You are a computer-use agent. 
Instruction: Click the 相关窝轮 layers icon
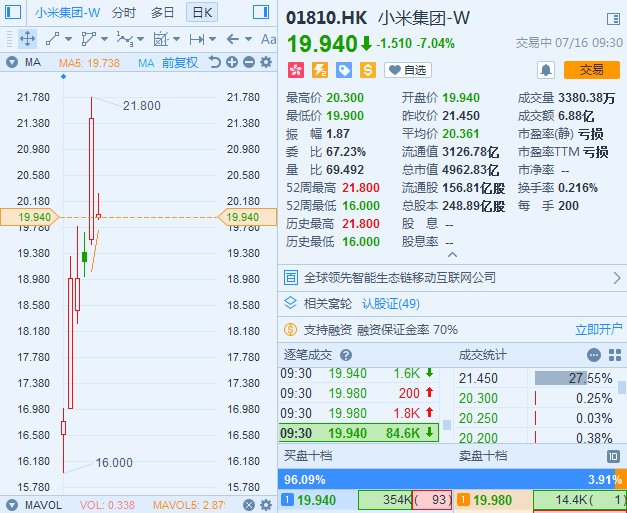tap(290, 303)
